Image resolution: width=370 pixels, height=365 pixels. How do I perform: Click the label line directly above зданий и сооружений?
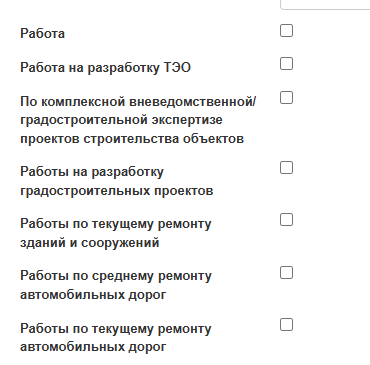point(116,224)
